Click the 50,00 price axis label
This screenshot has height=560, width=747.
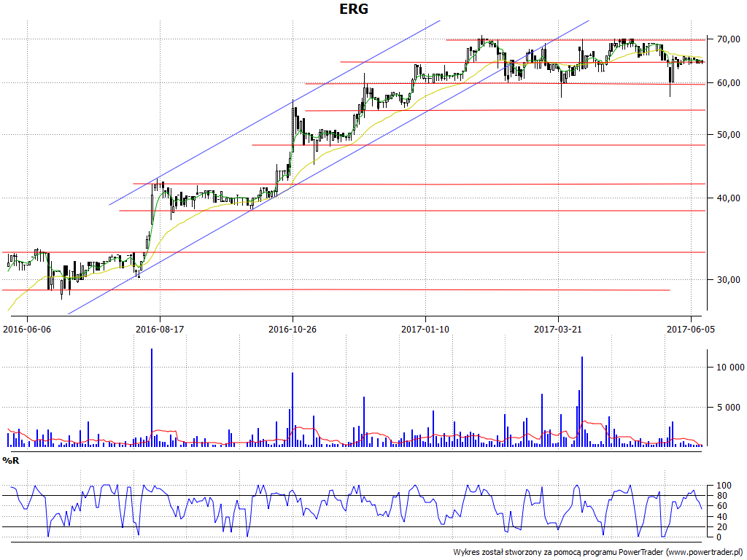tap(729, 135)
